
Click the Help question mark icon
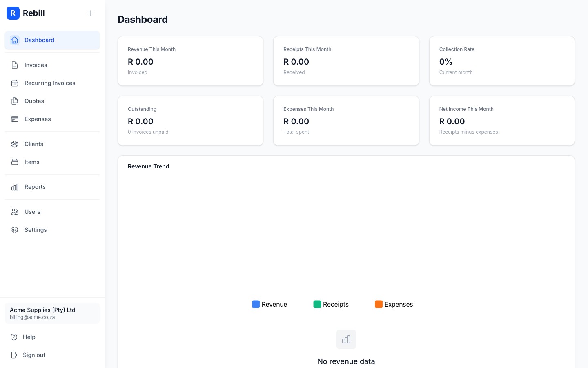pos(15,337)
